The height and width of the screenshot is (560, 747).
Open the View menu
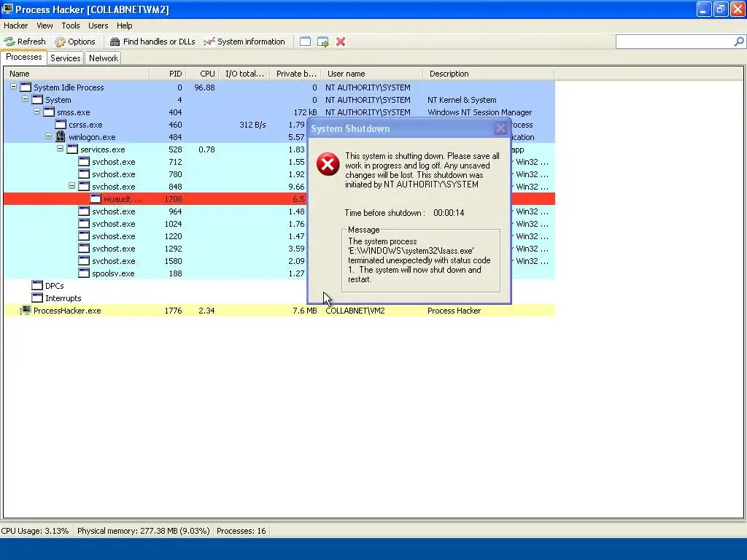[44, 26]
